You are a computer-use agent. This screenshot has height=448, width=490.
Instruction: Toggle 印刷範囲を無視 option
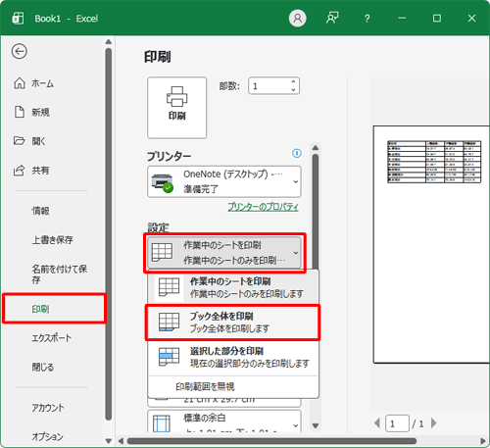pos(205,386)
